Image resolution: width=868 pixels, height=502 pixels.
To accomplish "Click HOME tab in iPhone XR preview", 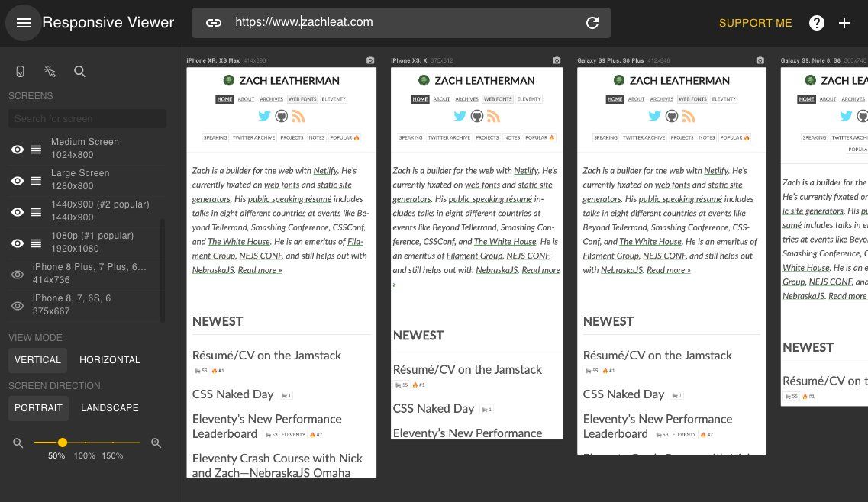I will coord(224,99).
